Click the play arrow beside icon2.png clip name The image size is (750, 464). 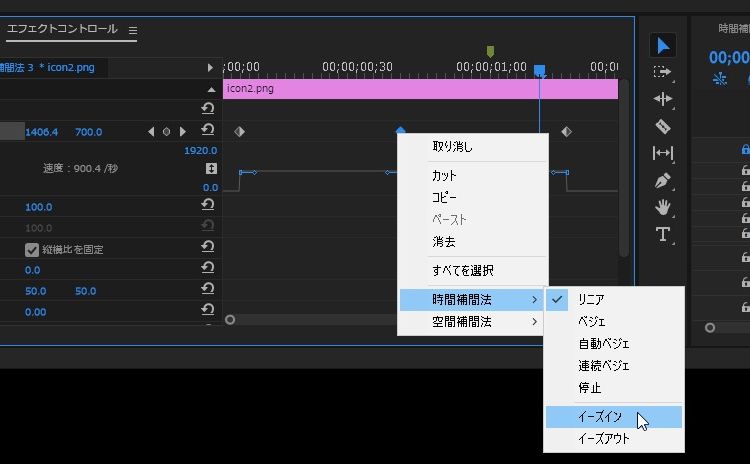click(210, 68)
